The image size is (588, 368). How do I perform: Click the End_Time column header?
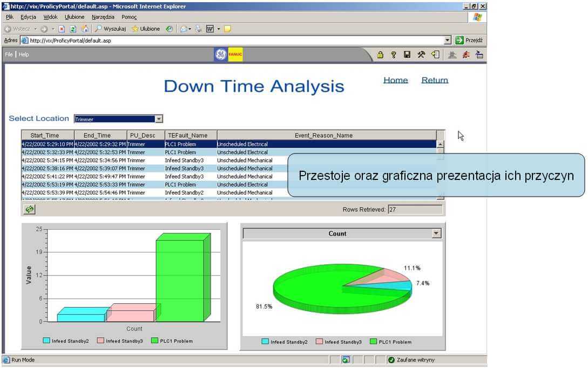(100, 135)
